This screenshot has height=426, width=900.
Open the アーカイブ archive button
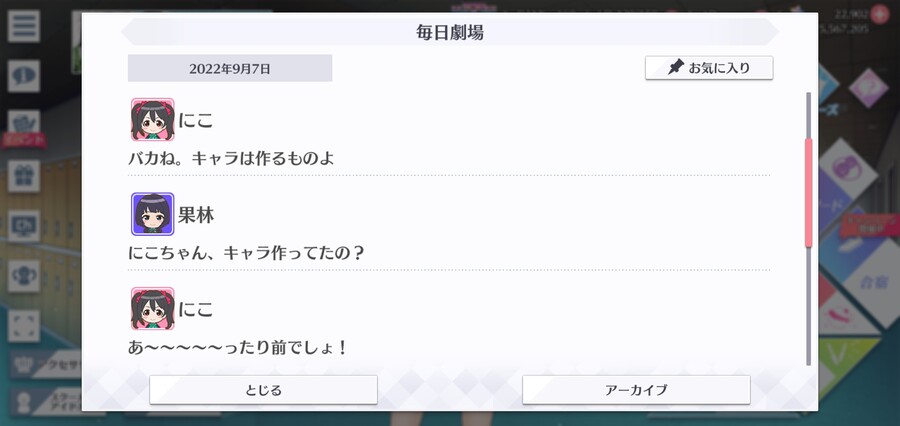636,390
